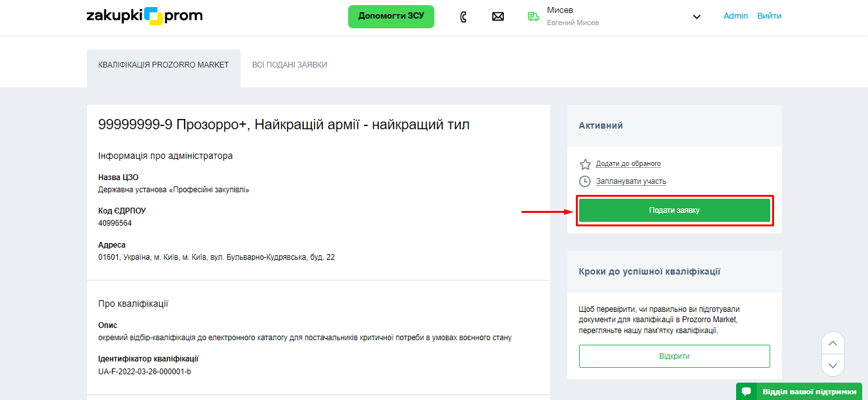Open the Admin link

pyautogui.click(x=735, y=16)
